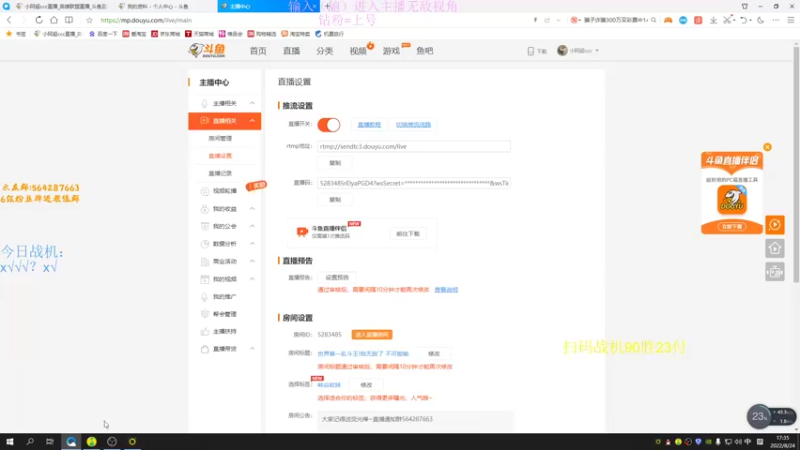The image size is (800, 450).
Task: Click the browser address bar URL
Action: tap(146, 20)
